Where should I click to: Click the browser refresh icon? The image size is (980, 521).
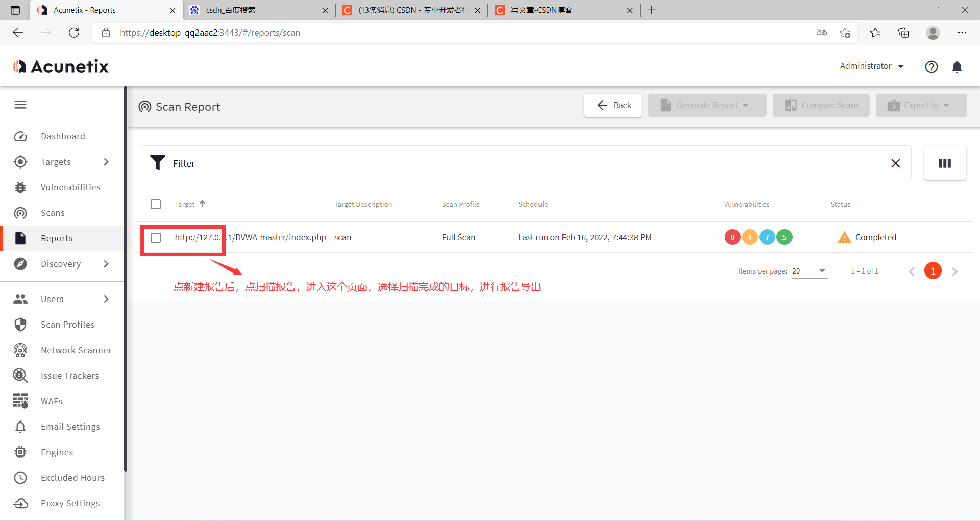[74, 33]
